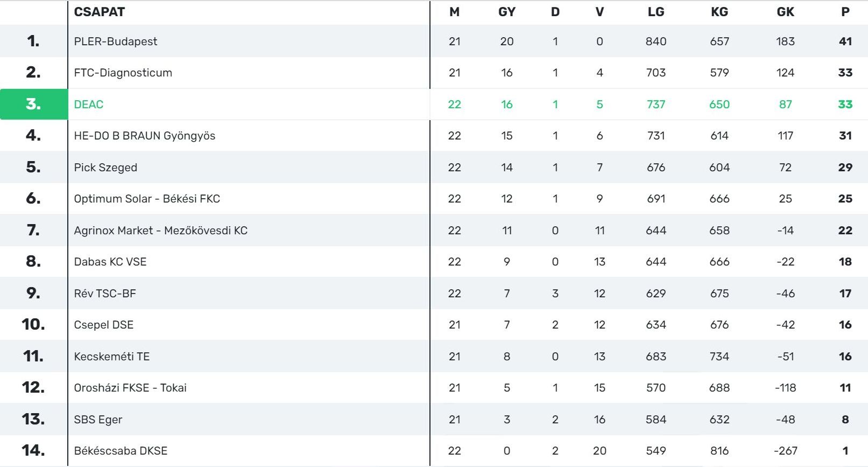This screenshot has height=467, width=868.
Task: Click the P points column header
Action: pos(845,12)
